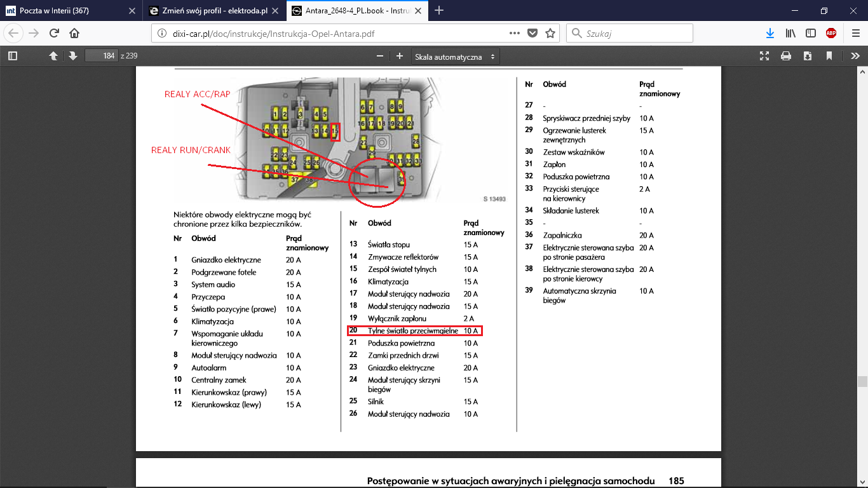Viewport: 868px width, 488px height.
Task: Open the browser home page
Action: tap(74, 33)
